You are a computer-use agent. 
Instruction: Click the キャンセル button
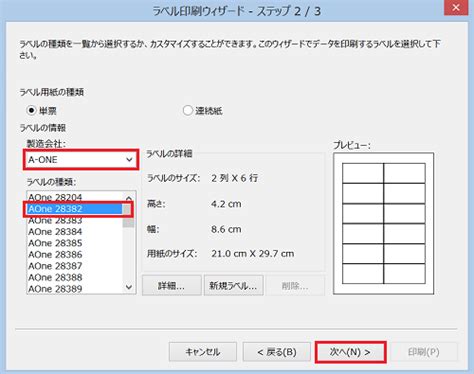(203, 352)
